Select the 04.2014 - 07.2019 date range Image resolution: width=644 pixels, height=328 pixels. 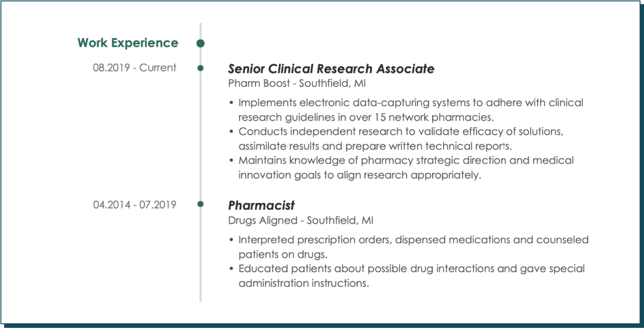135,204
